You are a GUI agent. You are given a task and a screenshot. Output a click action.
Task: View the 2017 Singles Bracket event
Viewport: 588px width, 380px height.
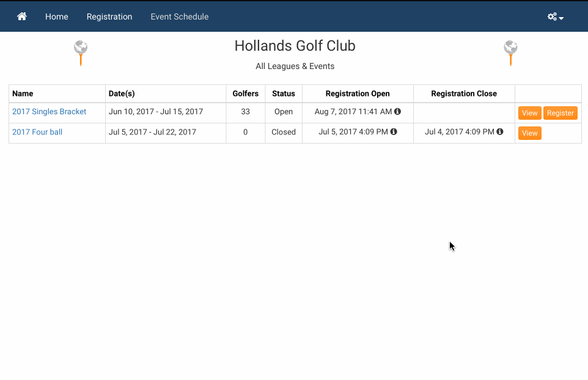click(x=529, y=113)
